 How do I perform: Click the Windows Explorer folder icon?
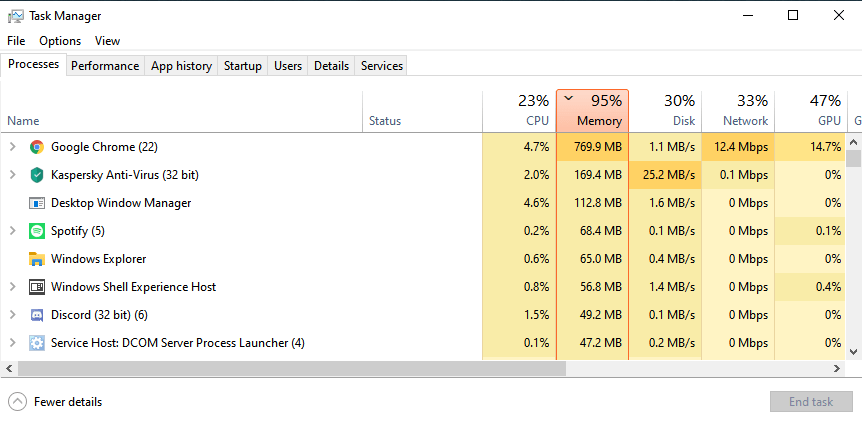point(37,259)
